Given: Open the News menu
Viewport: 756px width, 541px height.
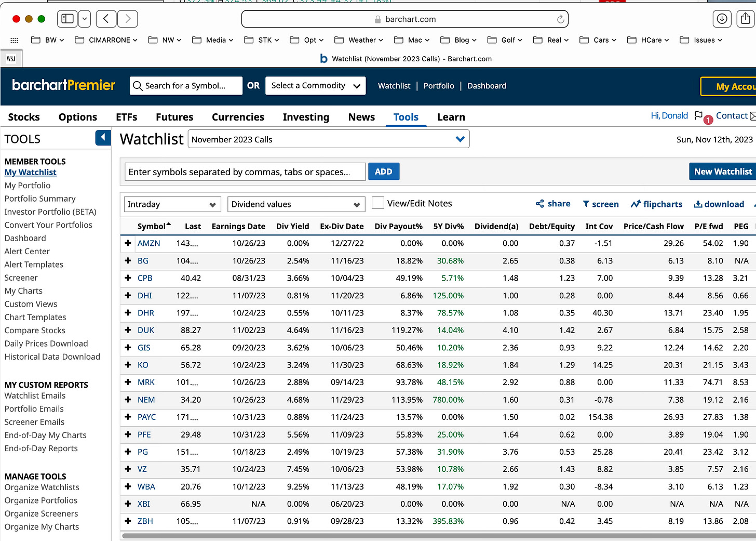Looking at the screenshot, I should pyautogui.click(x=361, y=117).
